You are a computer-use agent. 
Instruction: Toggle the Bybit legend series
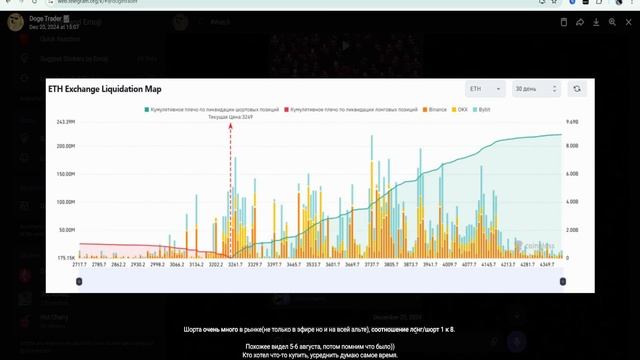pos(482,109)
